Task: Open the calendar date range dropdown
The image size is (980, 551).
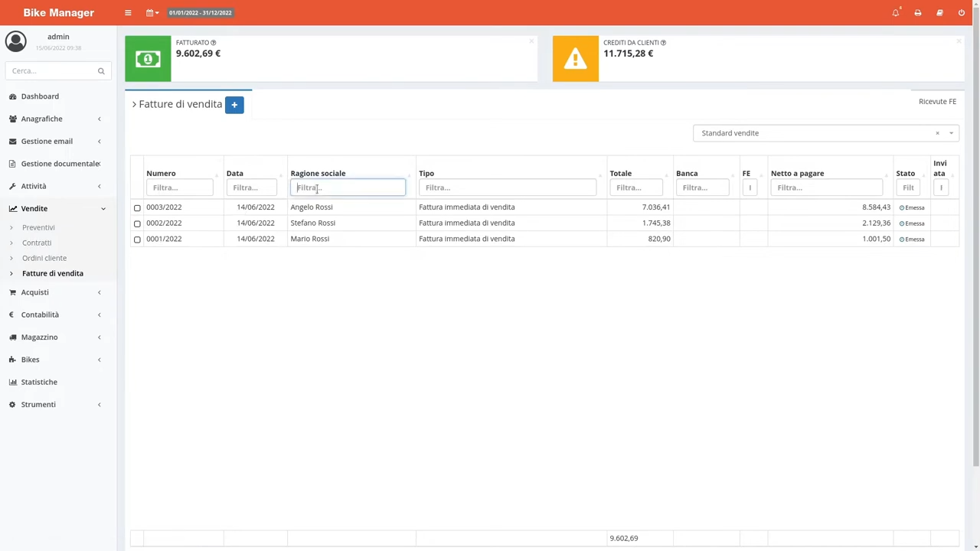Action: click(152, 13)
